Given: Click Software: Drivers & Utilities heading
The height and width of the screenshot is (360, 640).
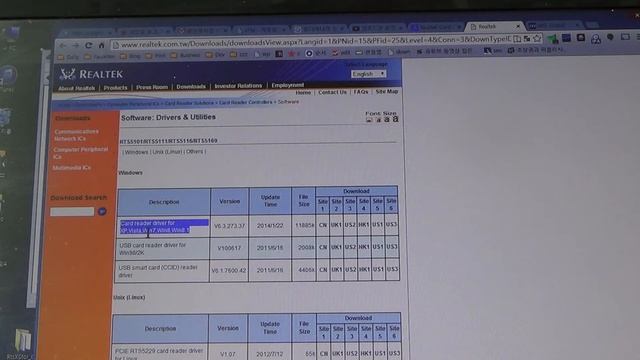Looking at the screenshot, I should tap(168, 117).
